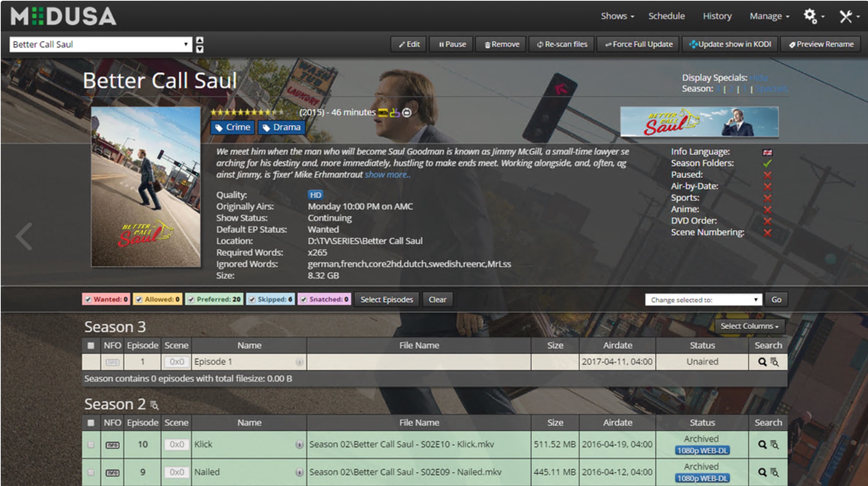Go to the previous show with the left arrow

(24, 237)
